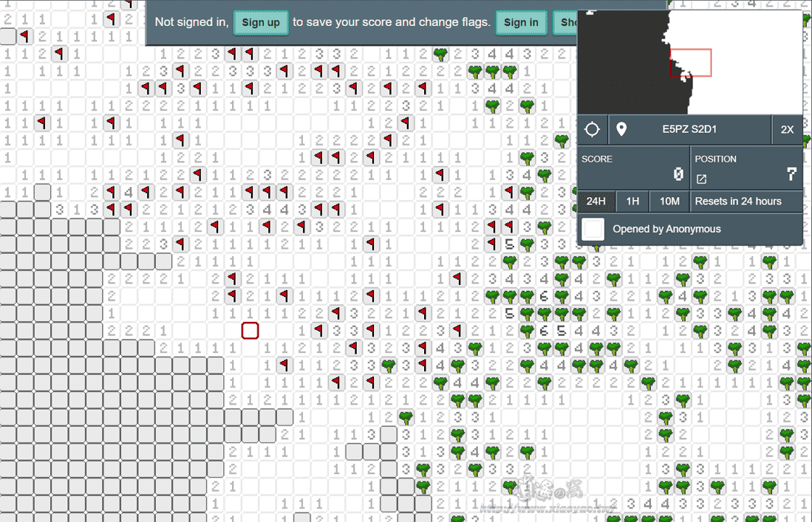
Task: Switch to the 24H leaderboard tab
Action: click(596, 201)
